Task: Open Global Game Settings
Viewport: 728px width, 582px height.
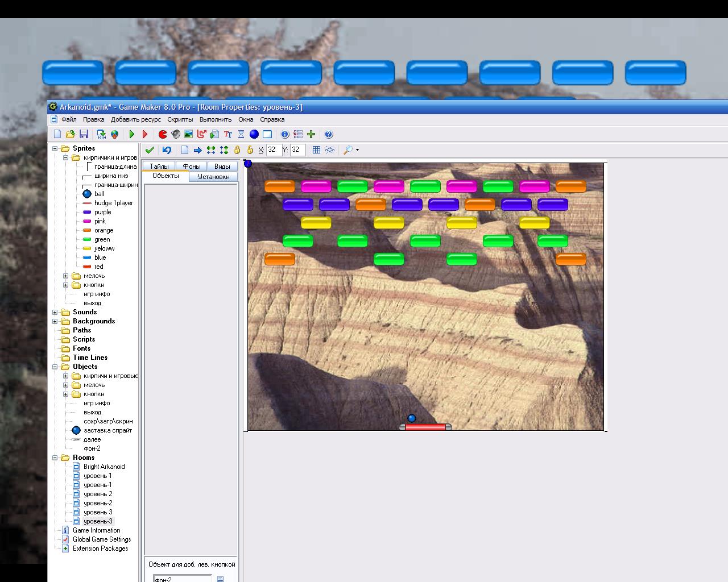Action: click(102, 539)
